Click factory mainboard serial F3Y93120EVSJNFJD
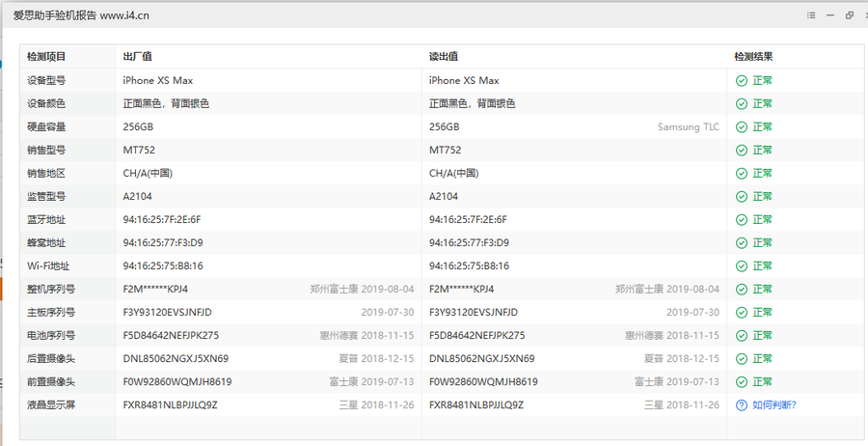Image resolution: width=868 pixels, height=446 pixels. click(x=167, y=313)
